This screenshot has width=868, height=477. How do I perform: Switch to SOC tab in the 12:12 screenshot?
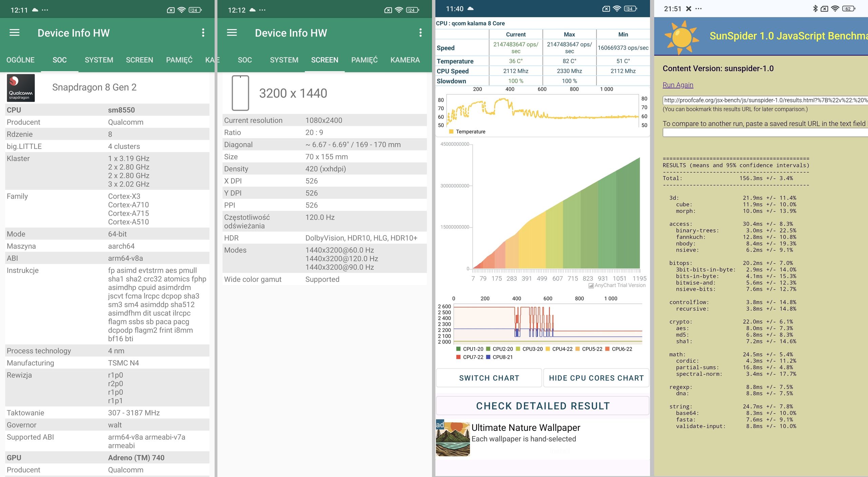[245, 60]
